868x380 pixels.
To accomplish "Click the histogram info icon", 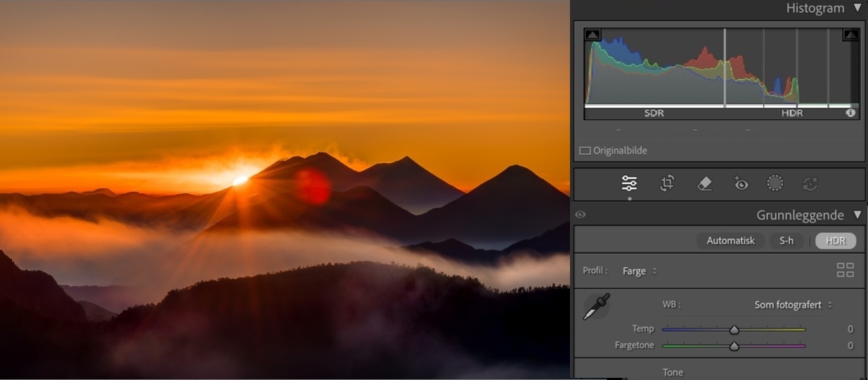I will [x=851, y=113].
